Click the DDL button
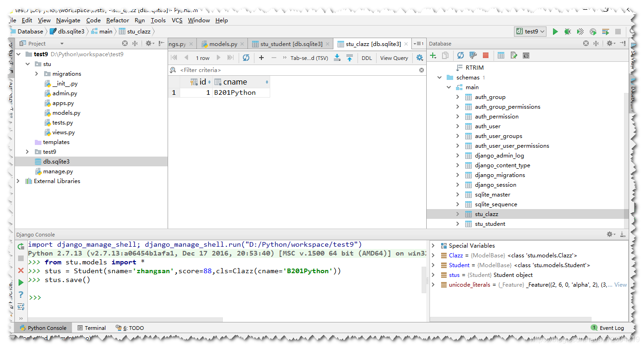 tap(366, 58)
